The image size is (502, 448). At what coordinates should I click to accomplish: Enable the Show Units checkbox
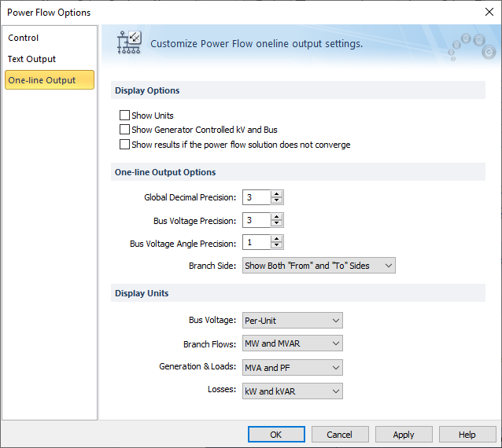point(124,116)
